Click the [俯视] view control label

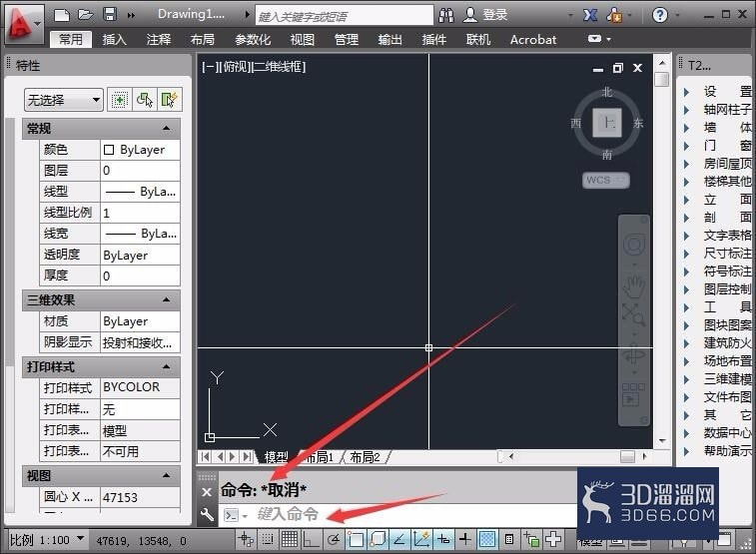[x=236, y=67]
